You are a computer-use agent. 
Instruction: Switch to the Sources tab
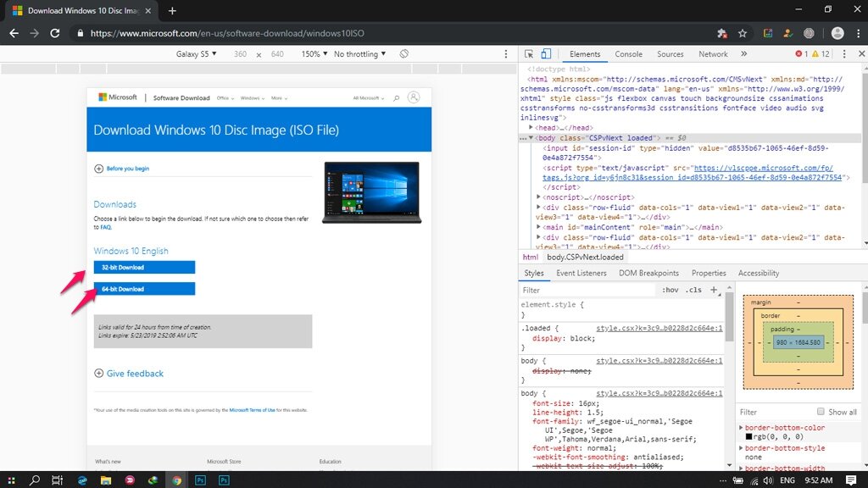pos(670,53)
